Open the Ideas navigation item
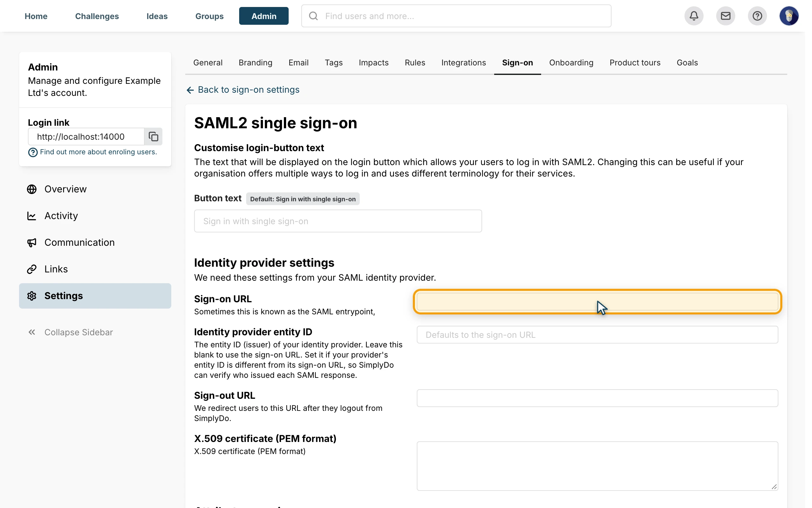The width and height of the screenshot is (812, 508). [x=157, y=16]
